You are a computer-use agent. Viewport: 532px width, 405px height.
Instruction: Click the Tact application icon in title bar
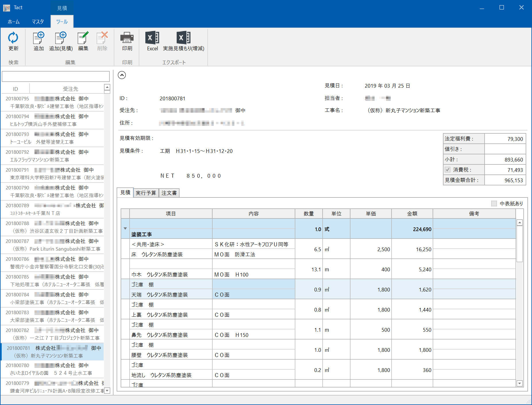[6, 7]
